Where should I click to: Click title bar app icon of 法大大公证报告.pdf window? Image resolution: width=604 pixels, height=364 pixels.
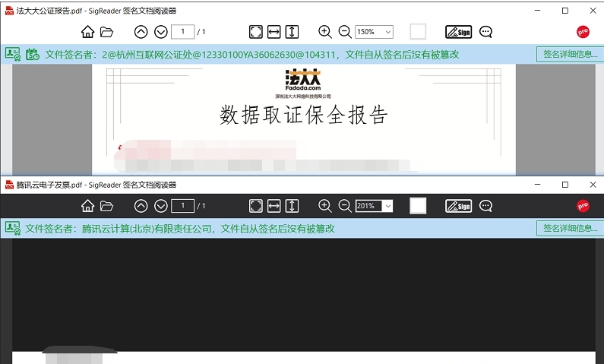coord(9,11)
